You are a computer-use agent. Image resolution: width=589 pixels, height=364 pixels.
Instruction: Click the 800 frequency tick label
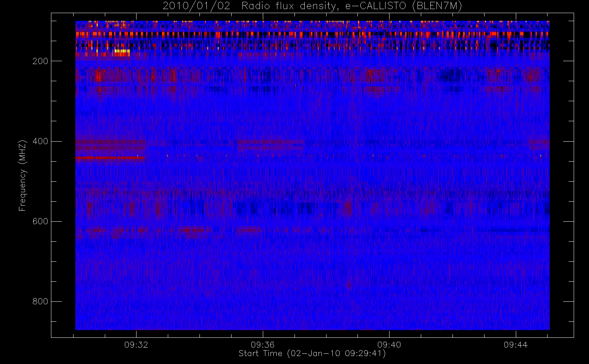click(40, 301)
